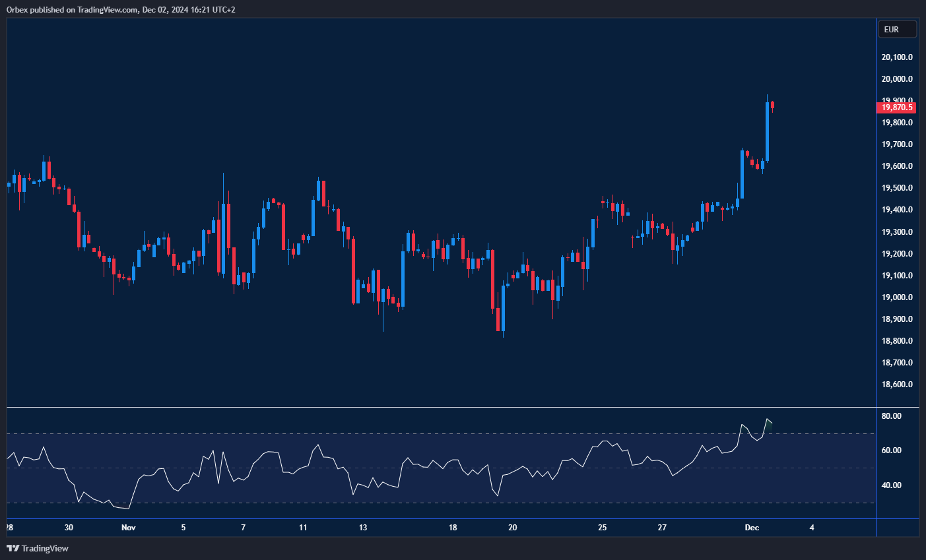Select the tall blue candle reaching 19,900
Image resolution: width=926 pixels, height=560 pixels.
767,132
